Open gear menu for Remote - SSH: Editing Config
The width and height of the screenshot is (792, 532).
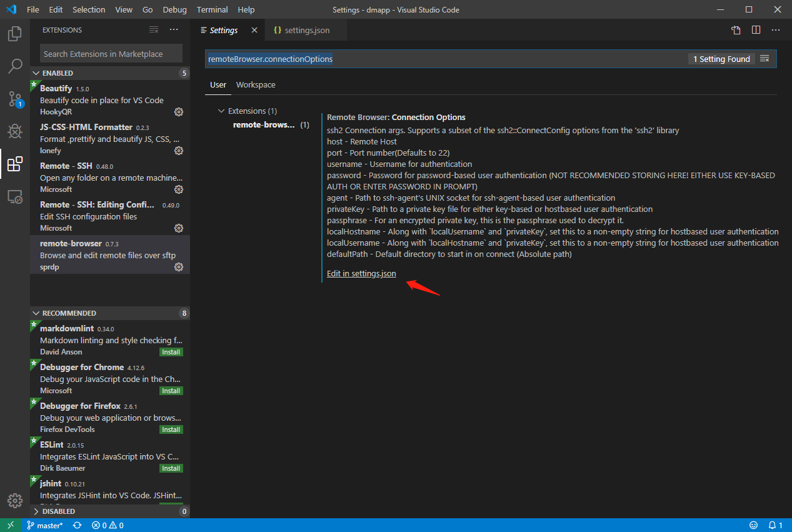tap(179, 228)
